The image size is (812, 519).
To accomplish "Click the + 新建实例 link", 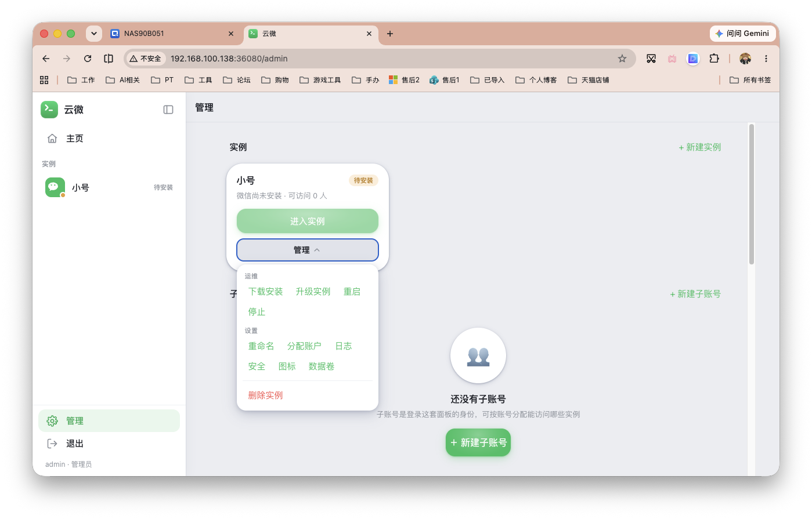I will [700, 147].
